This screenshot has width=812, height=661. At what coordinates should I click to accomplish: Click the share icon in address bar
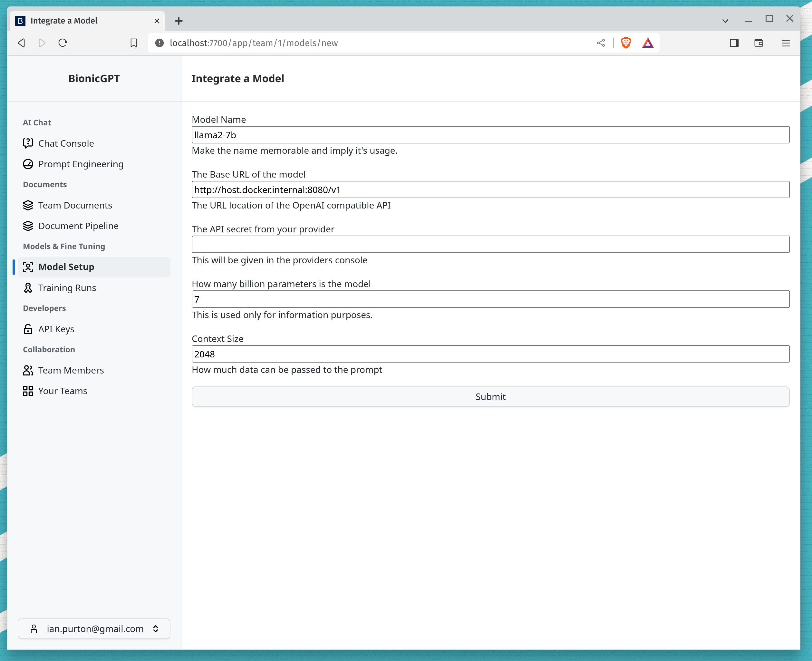click(x=601, y=43)
